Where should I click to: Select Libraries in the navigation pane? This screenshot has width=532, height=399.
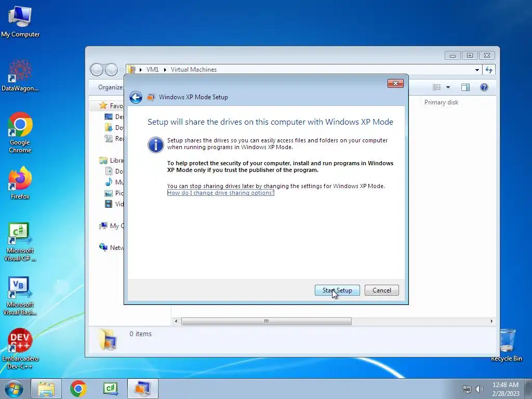(x=112, y=161)
